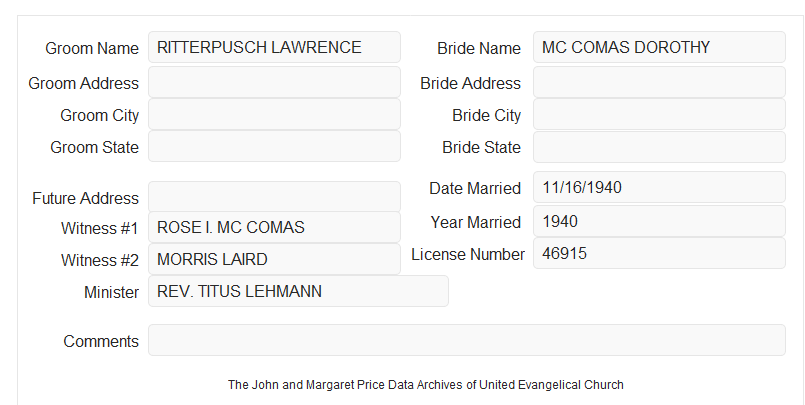Click into the Bride City field
The image size is (805, 405).
(659, 114)
